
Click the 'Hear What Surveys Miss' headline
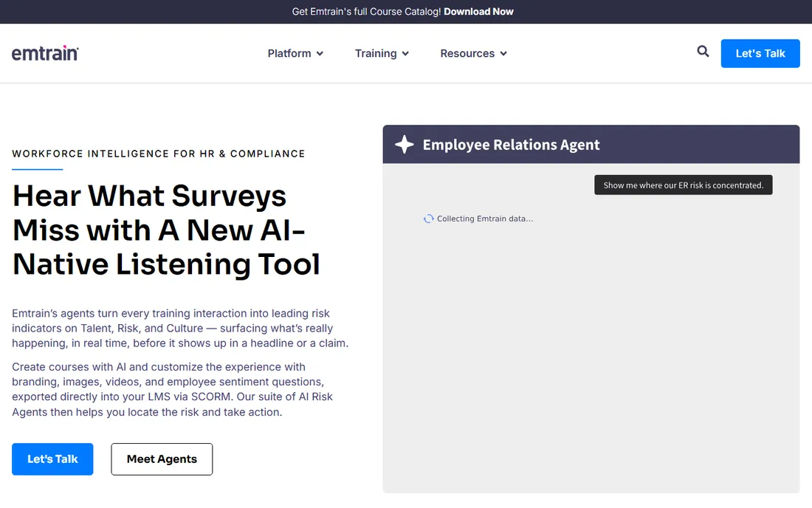pos(165,230)
